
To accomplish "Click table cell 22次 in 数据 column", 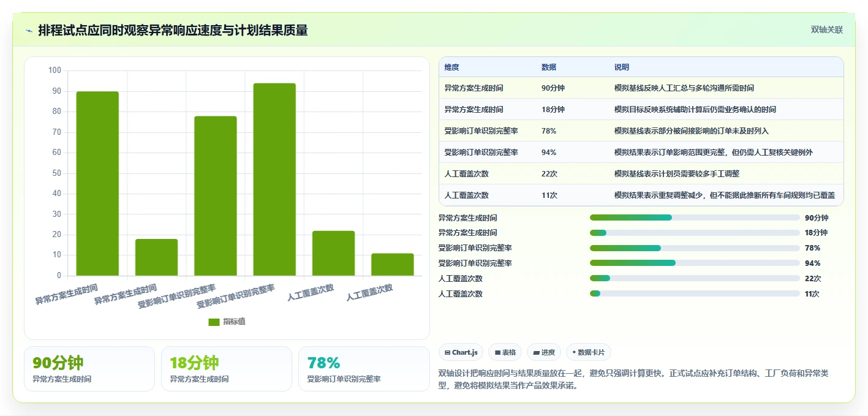I will (549, 174).
